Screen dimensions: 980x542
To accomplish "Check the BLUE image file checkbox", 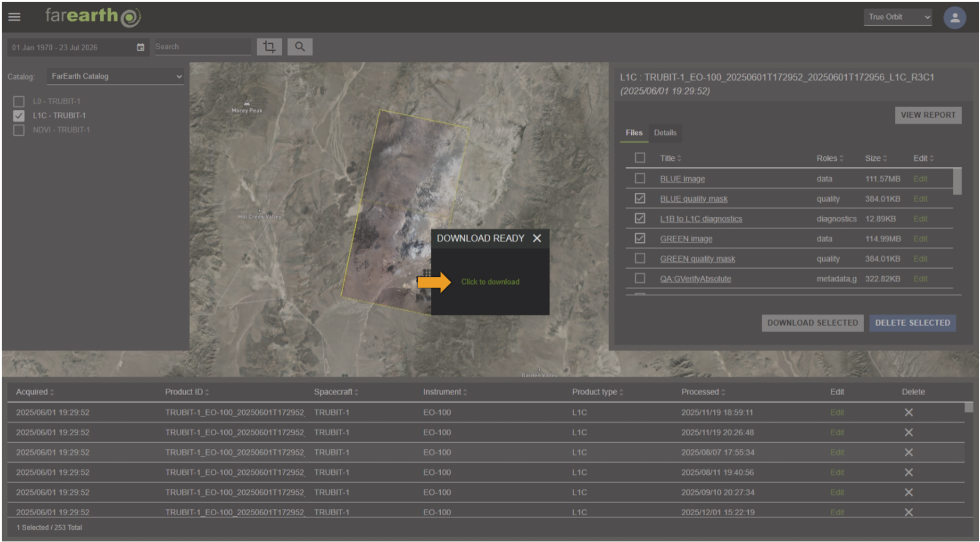I will 640,178.
